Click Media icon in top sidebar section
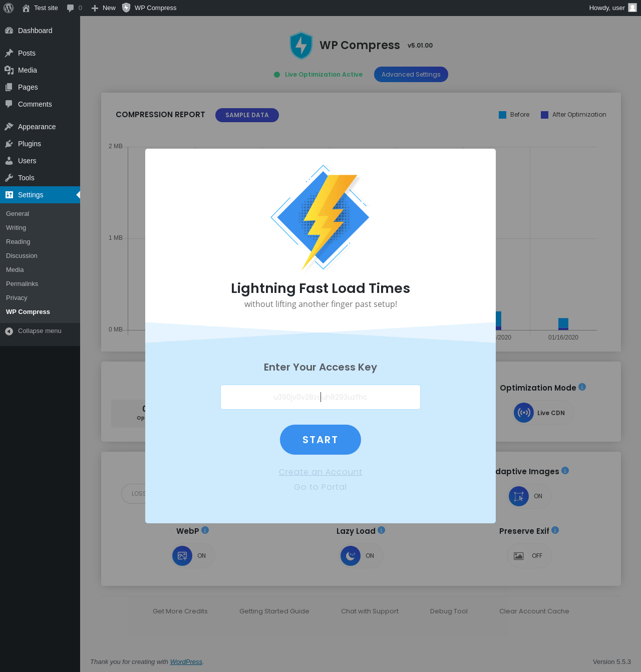 coord(9,70)
